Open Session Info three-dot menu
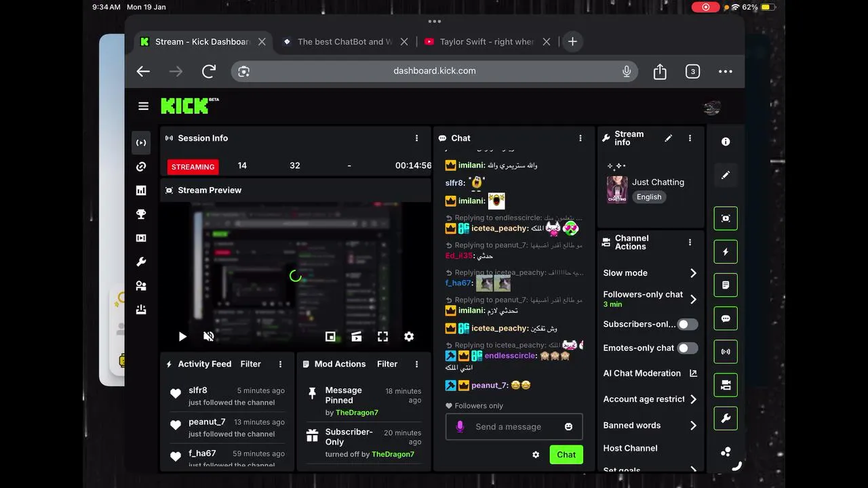 click(x=416, y=138)
